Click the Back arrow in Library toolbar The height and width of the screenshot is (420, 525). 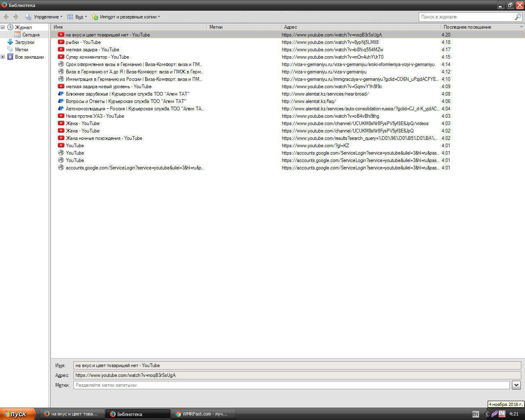tap(6, 17)
